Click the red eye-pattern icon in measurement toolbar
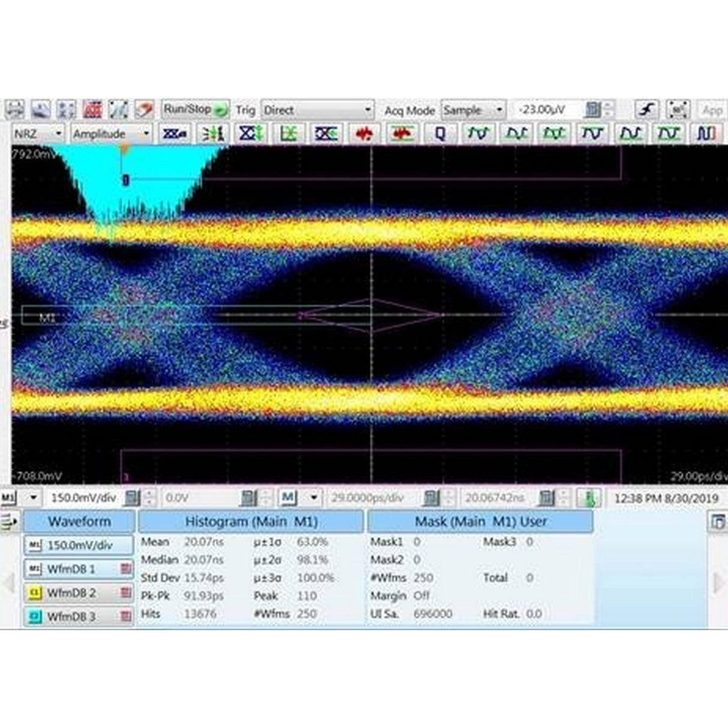This screenshot has width=728, height=728. (364, 133)
